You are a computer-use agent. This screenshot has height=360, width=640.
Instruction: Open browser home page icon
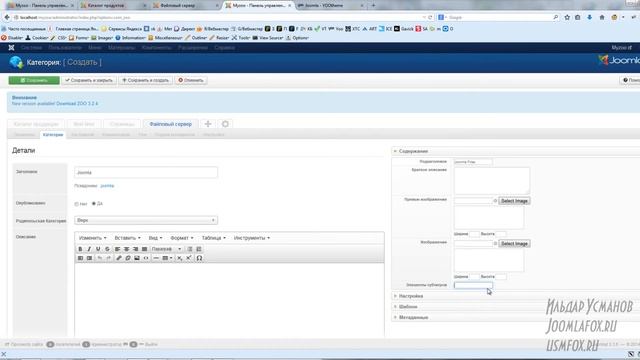(x=602, y=18)
